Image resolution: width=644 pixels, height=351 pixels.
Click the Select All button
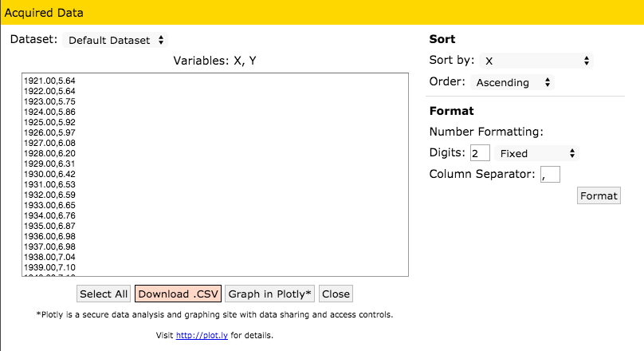pos(104,294)
